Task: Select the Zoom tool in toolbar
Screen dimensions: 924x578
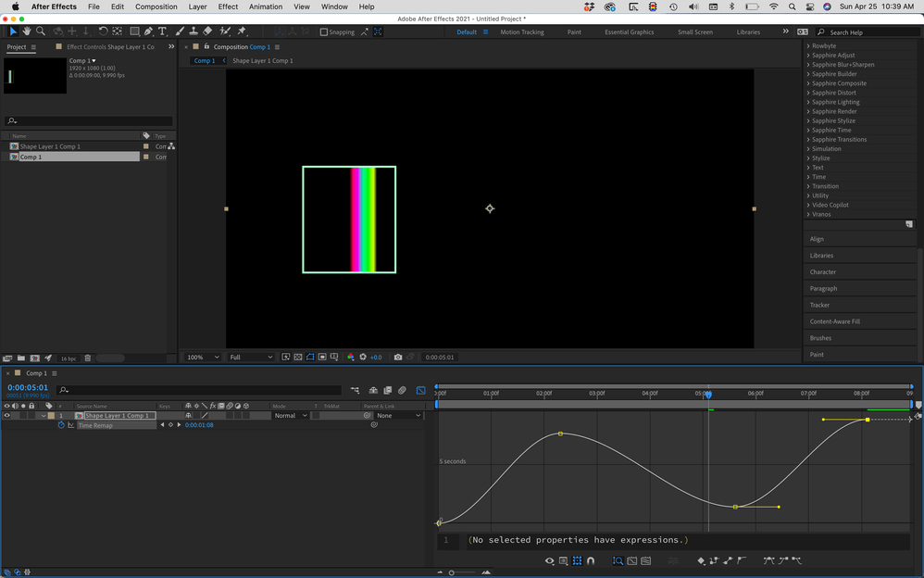Action: tap(40, 31)
